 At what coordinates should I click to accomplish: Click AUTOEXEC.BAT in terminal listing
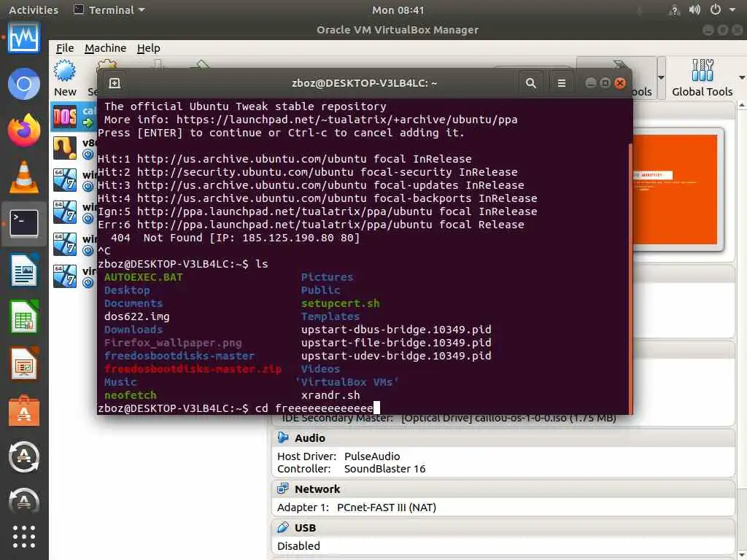tap(144, 277)
